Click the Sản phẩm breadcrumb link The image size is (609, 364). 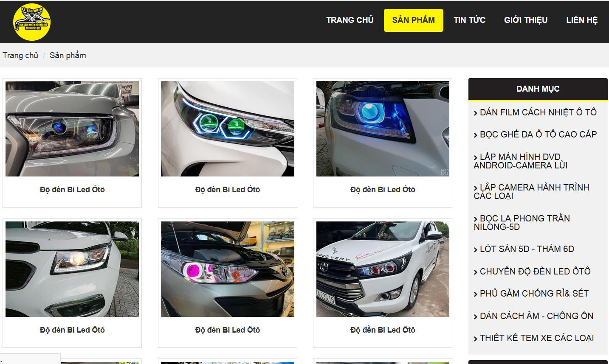pos(68,55)
